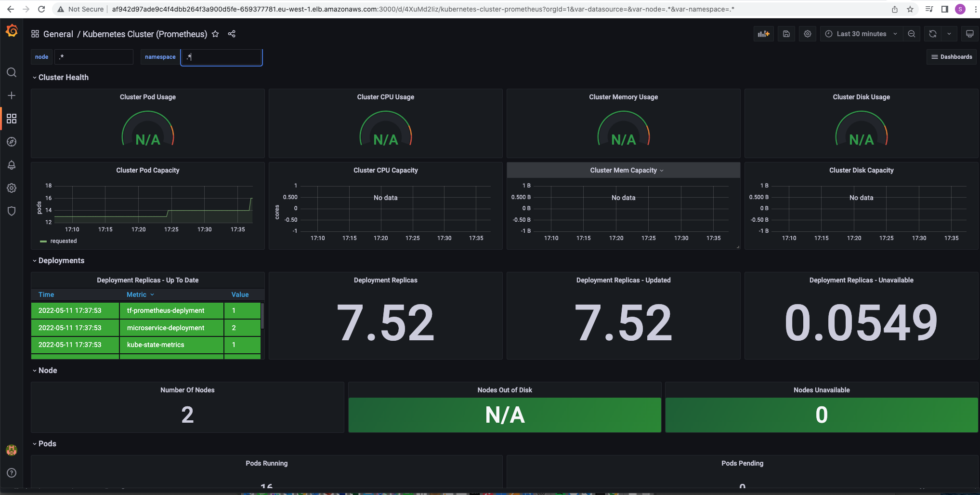Screen dimensions: 980x495
Task: Open the search dashboards icon in sidebar
Action: 12,72
